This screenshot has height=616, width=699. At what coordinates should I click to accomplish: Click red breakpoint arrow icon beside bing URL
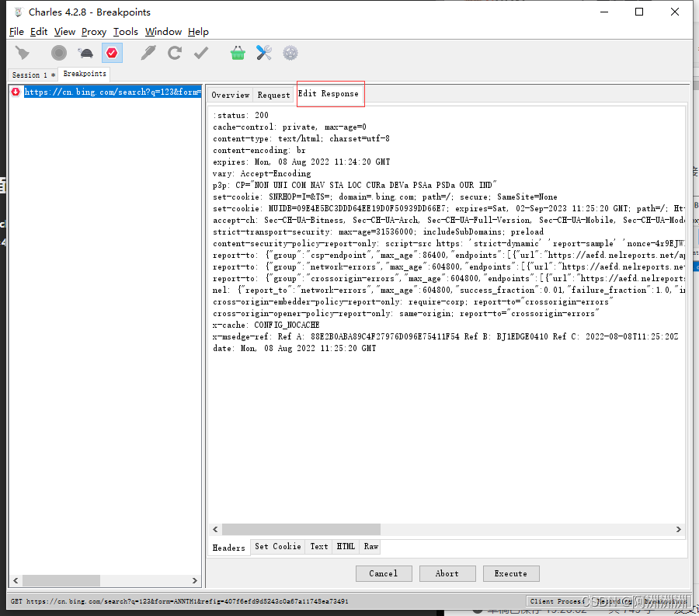click(x=16, y=92)
